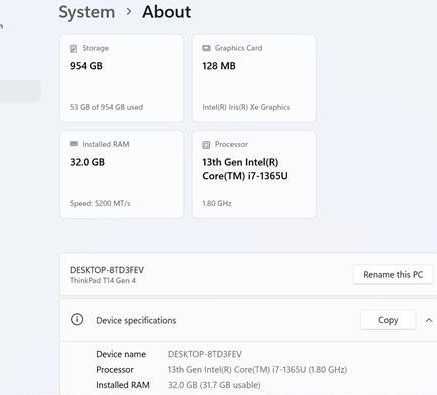437x395 pixels.
Task: Click the Copy button
Action: point(388,320)
